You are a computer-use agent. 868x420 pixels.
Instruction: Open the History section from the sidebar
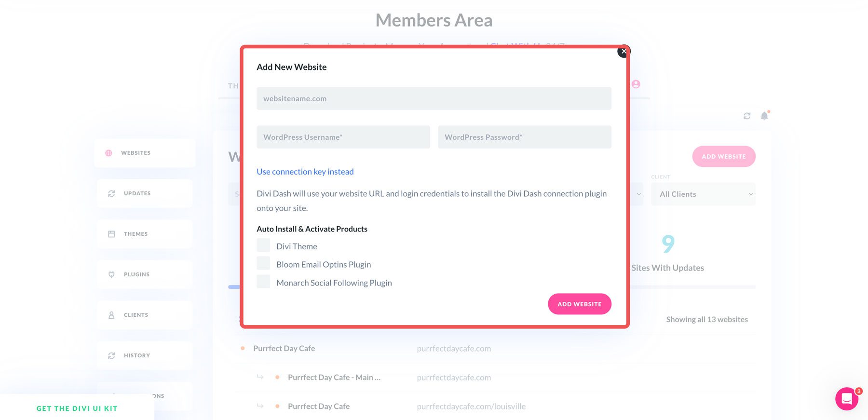click(x=111, y=355)
